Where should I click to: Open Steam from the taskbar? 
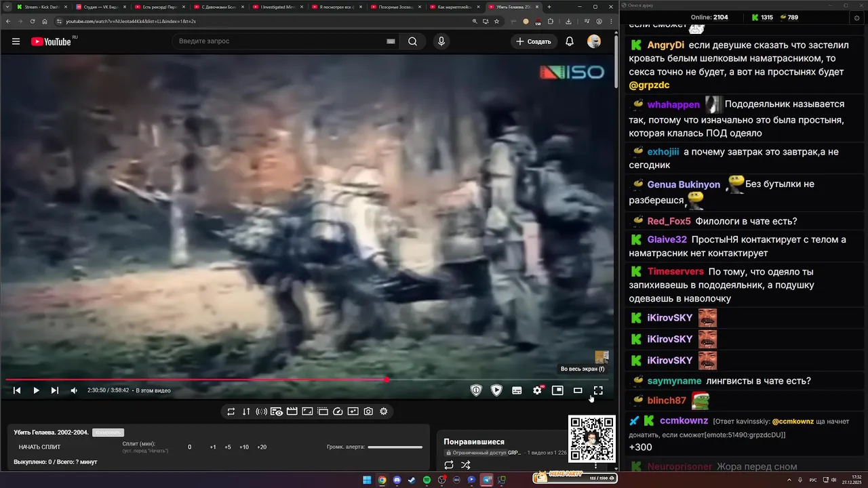412,480
